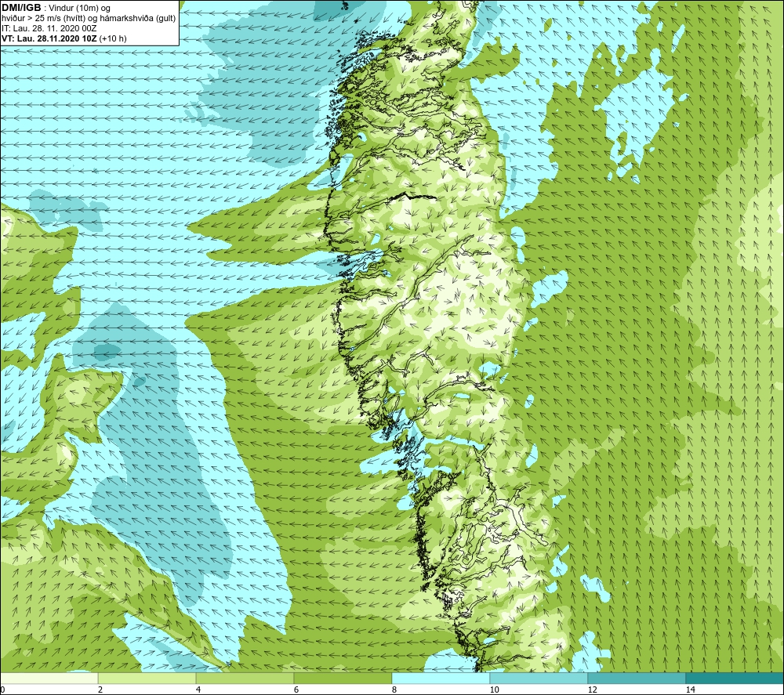The height and width of the screenshot is (695, 784).
Task: Click the scale label '14'
Action: (x=690, y=690)
